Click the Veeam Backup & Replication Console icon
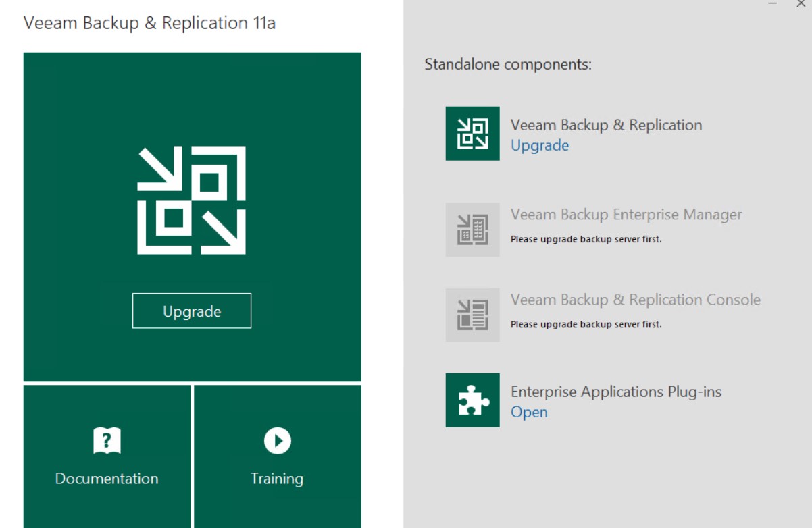 [x=472, y=315]
